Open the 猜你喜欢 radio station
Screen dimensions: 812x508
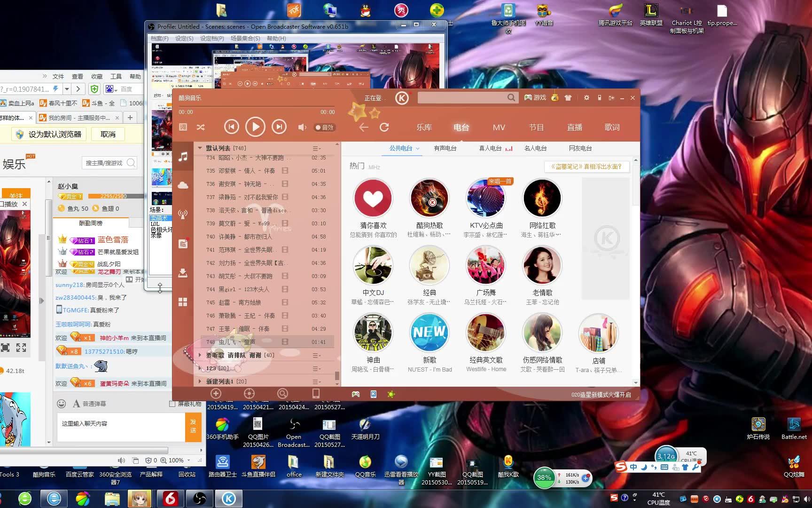pos(373,198)
